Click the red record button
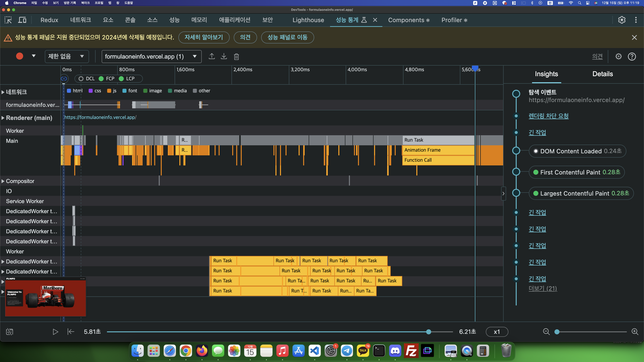Screen dimensions: 644x362 tap(20, 56)
